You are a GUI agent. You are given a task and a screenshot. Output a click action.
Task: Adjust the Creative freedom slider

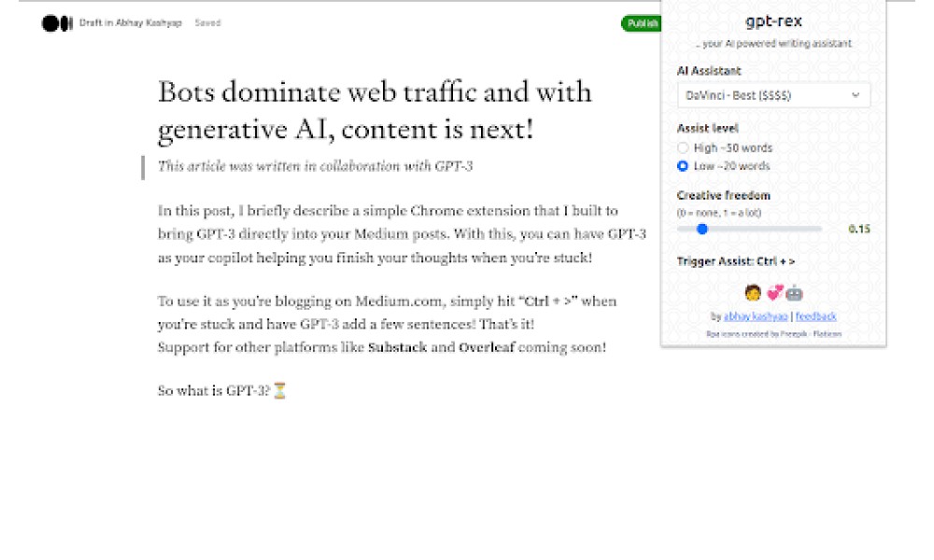pyautogui.click(x=749, y=229)
